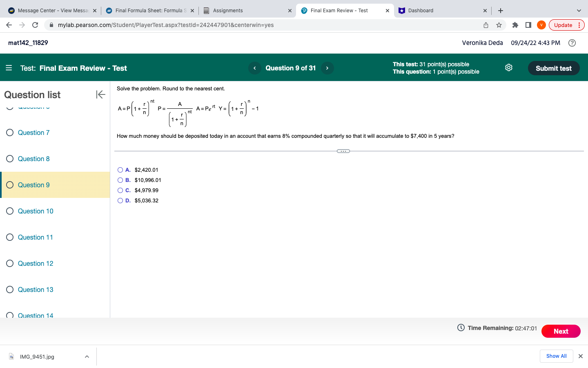Reload the current browser page
Viewport: 588px width, 368px height.
tap(35, 25)
